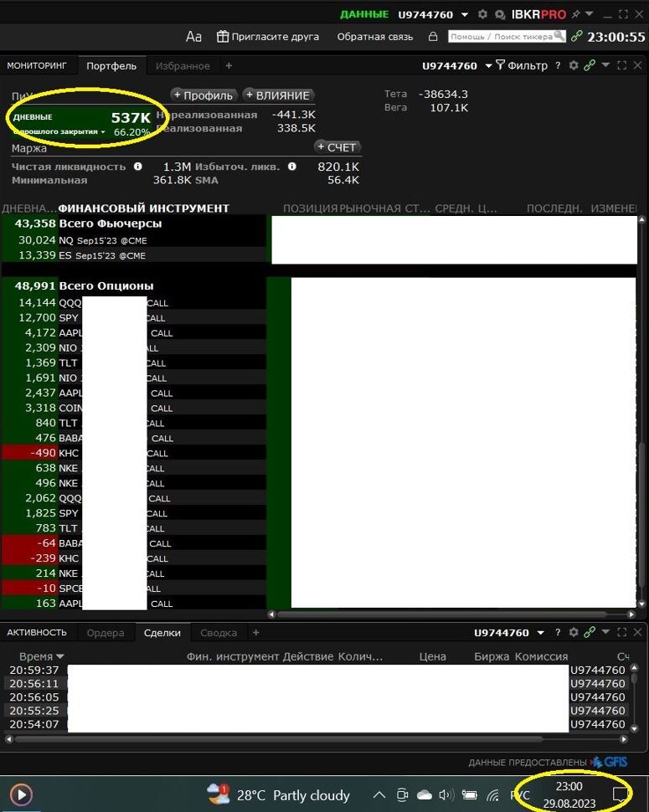Viewport: 649px width, 812px height.
Task: Select the trade row at 20:59:37
Action: (317, 670)
